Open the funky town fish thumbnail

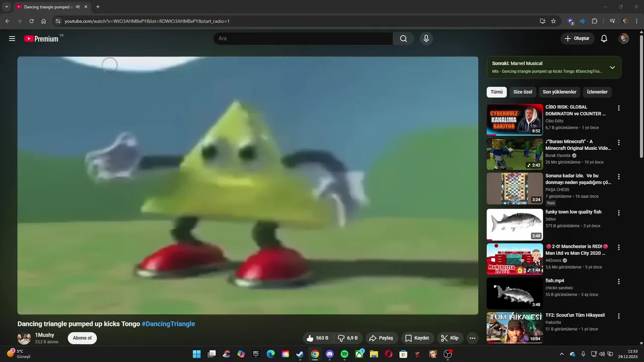pyautogui.click(x=515, y=225)
